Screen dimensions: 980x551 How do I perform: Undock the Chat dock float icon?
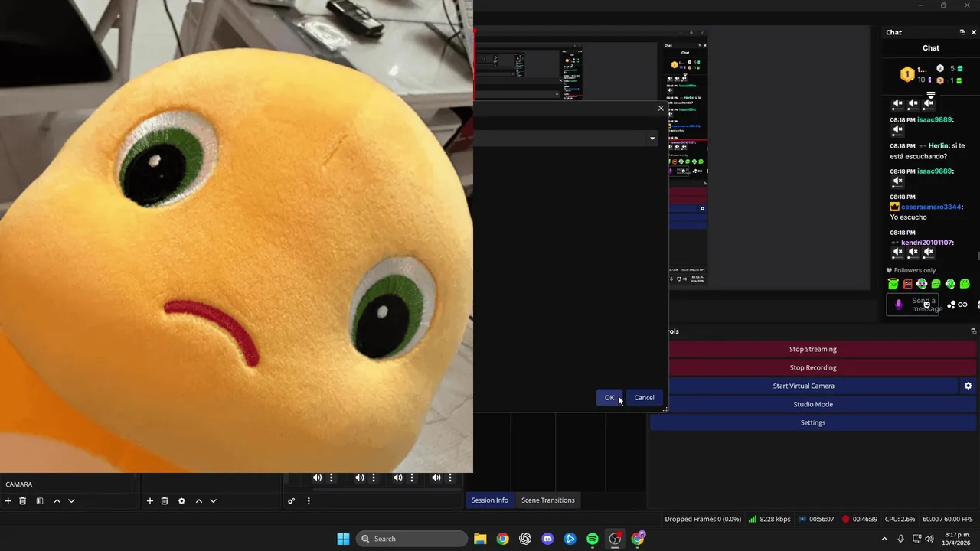click(x=962, y=32)
